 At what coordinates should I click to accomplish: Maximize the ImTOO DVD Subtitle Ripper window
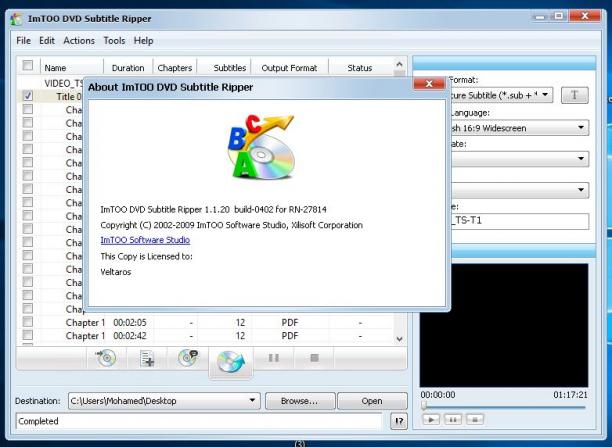tap(559, 16)
